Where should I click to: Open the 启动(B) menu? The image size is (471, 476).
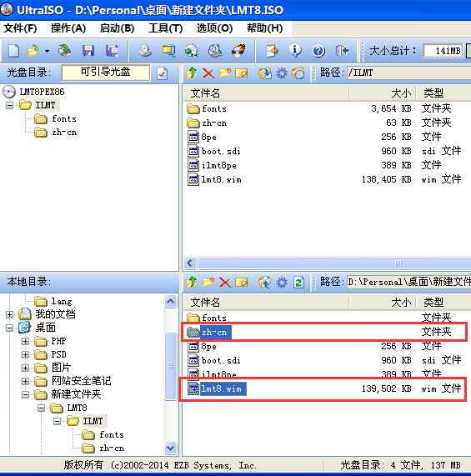(x=118, y=28)
